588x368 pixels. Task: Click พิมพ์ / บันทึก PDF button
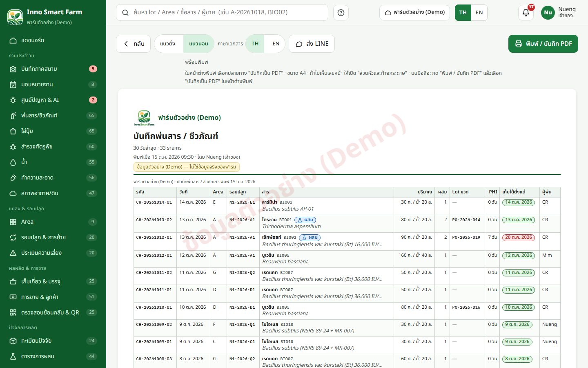click(x=543, y=44)
